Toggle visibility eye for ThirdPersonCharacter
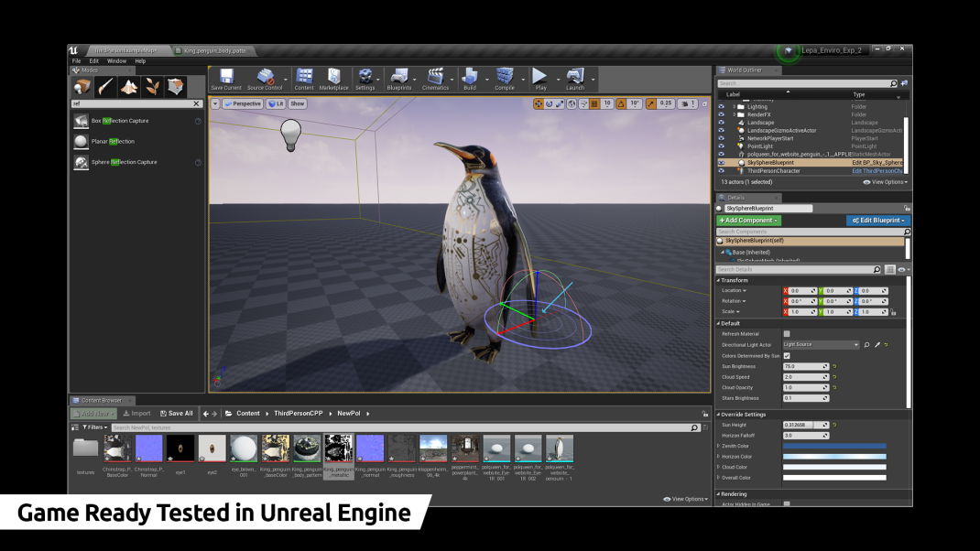The width and height of the screenshot is (980, 551). (x=721, y=170)
